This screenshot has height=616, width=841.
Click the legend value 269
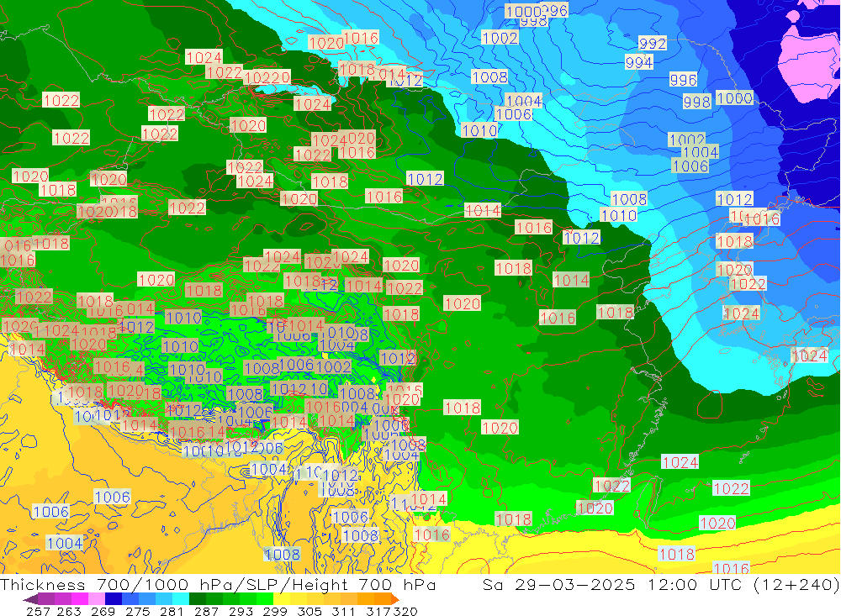(103, 611)
